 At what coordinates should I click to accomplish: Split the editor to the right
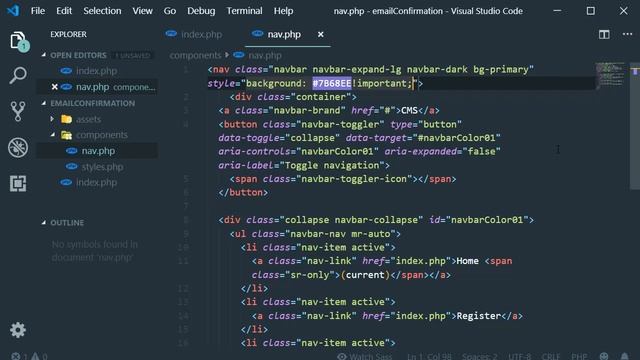[x=604, y=34]
